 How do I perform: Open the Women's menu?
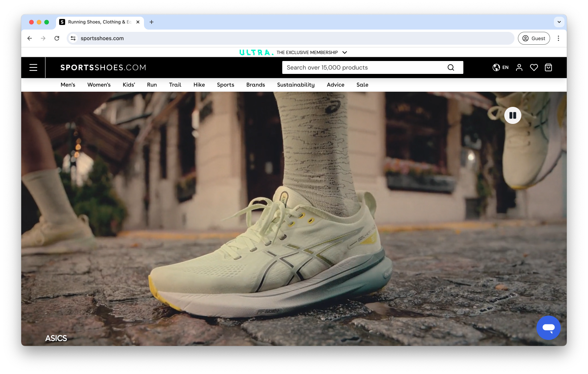pyautogui.click(x=99, y=85)
